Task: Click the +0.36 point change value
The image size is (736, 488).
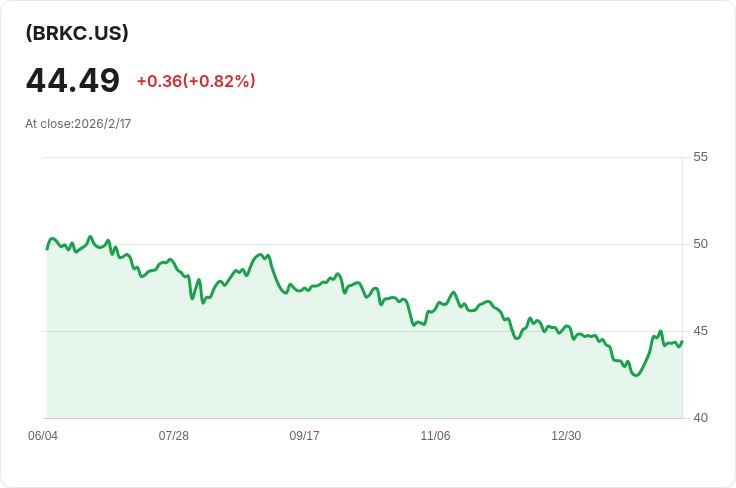Action: click(159, 81)
